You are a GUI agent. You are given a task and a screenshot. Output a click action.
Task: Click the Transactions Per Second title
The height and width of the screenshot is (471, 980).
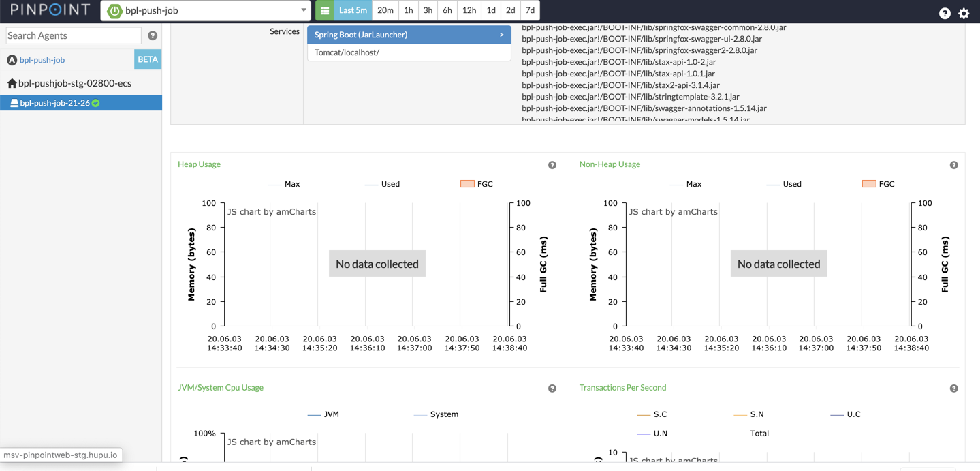coord(622,388)
